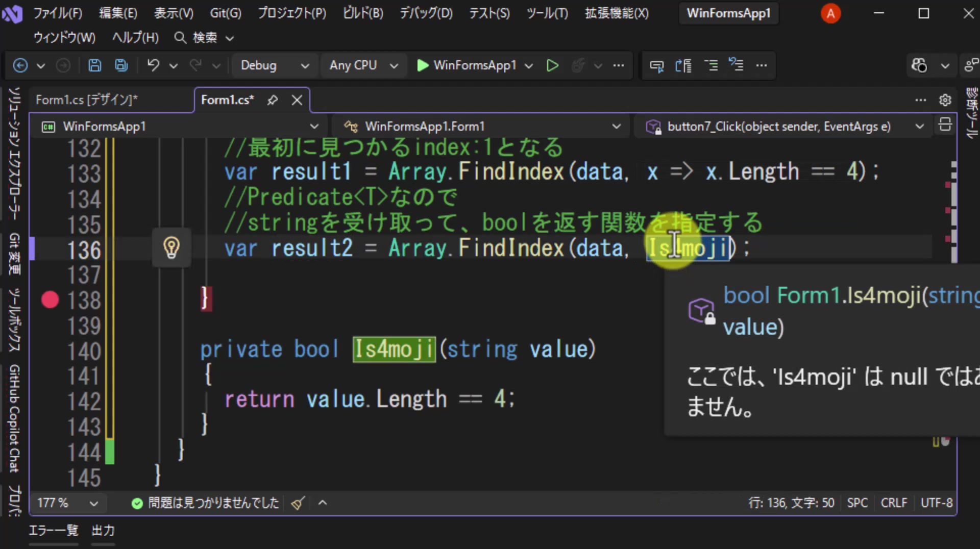Run without debugging using the outlined play icon
The width and height of the screenshot is (980, 549).
(552, 65)
